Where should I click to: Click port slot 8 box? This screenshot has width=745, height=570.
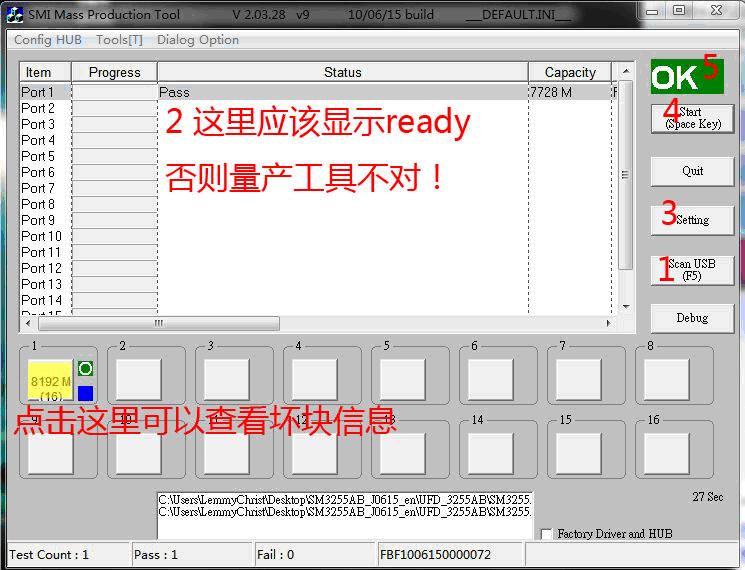667,379
